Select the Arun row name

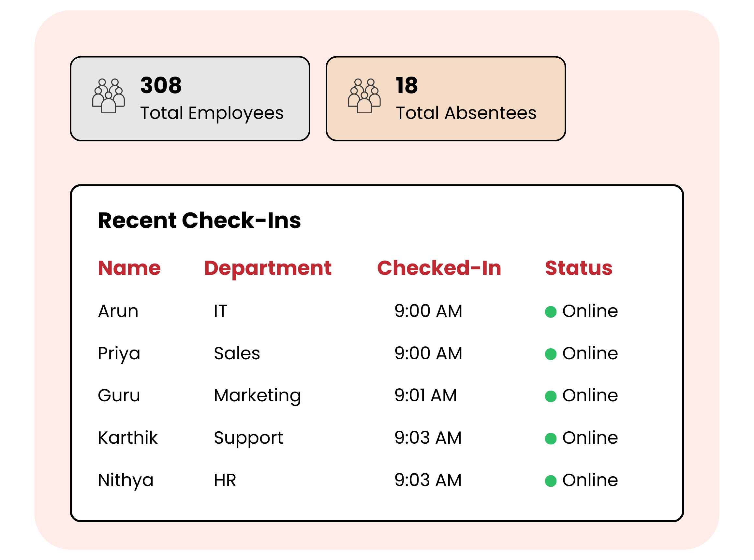point(118,311)
